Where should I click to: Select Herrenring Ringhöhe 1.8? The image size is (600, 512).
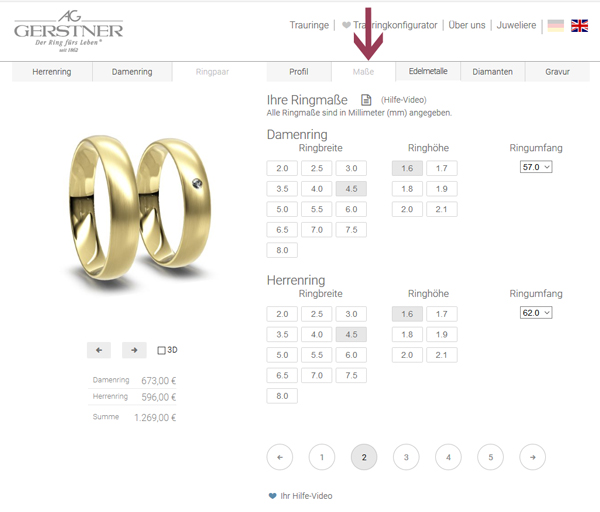(x=407, y=335)
